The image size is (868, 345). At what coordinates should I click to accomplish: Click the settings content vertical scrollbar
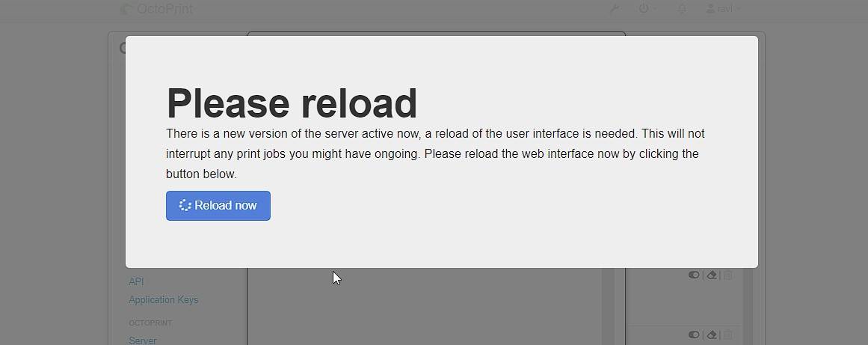click(x=609, y=306)
